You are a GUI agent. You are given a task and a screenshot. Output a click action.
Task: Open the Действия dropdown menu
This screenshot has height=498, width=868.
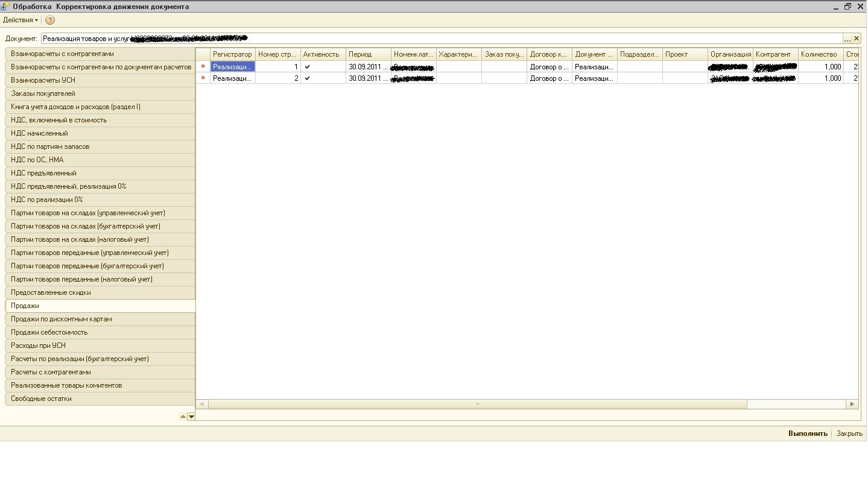coord(20,20)
